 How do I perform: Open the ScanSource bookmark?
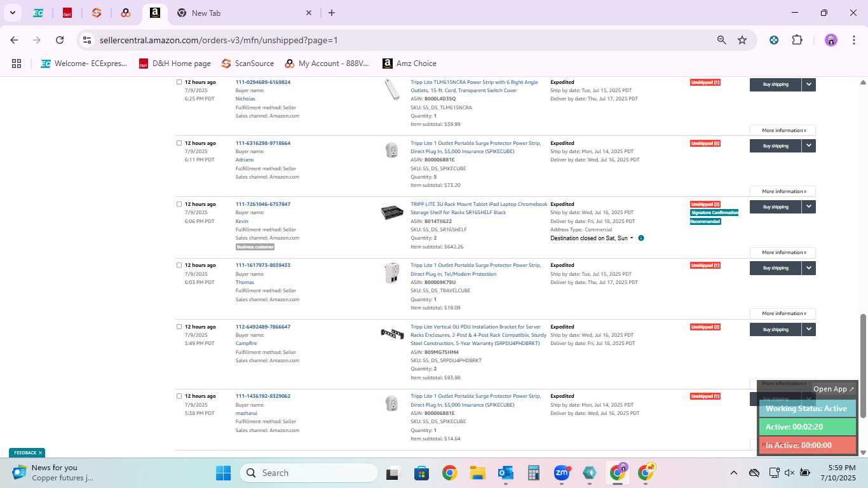(248, 64)
